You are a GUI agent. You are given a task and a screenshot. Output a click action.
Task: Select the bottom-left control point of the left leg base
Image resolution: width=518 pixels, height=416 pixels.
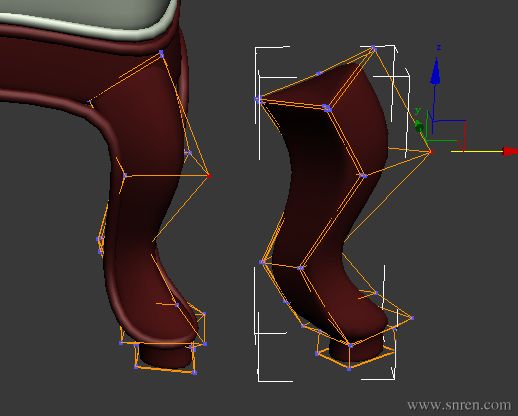click(136, 367)
